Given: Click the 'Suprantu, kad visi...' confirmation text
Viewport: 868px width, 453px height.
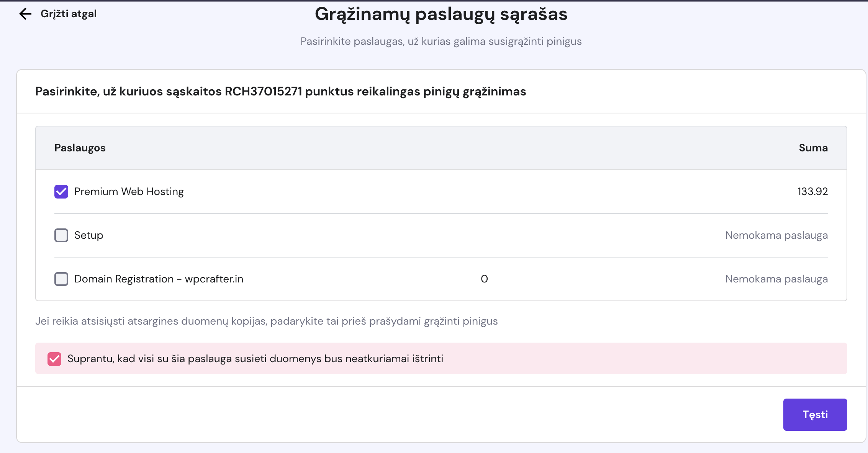Looking at the screenshot, I should [255, 359].
